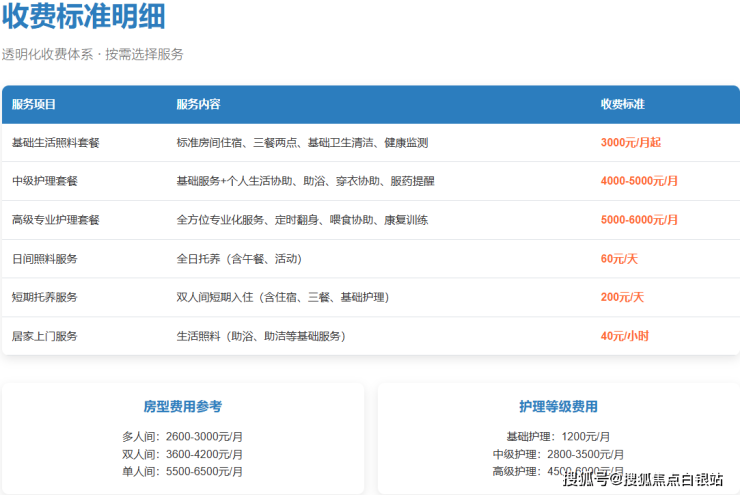Select the 中级护理套餐 row label

(x=45, y=181)
